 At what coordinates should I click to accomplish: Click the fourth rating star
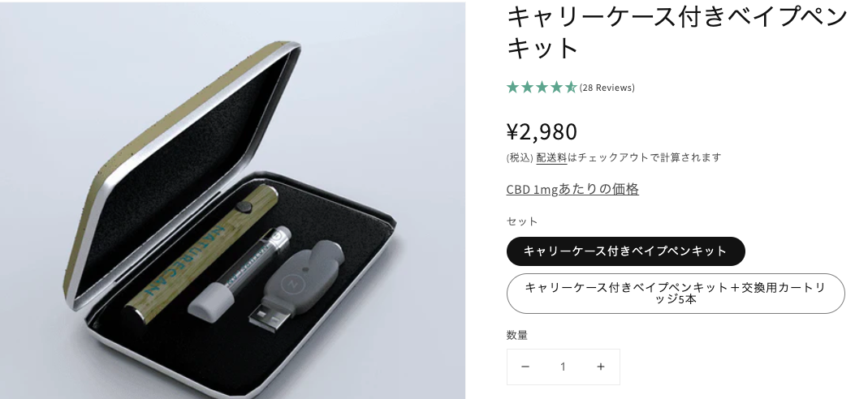point(556,88)
